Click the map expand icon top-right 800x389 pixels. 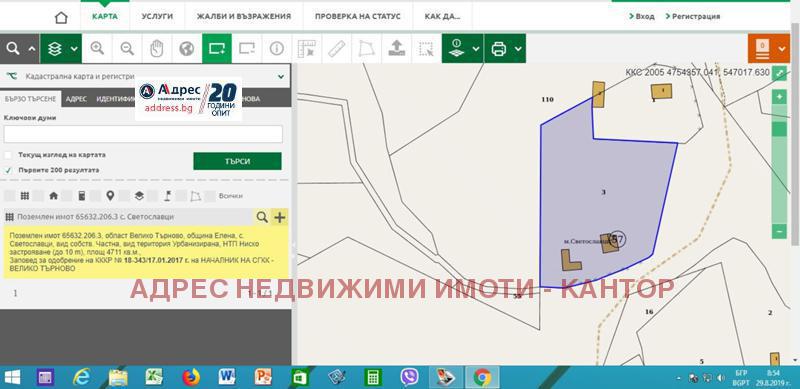(x=779, y=74)
